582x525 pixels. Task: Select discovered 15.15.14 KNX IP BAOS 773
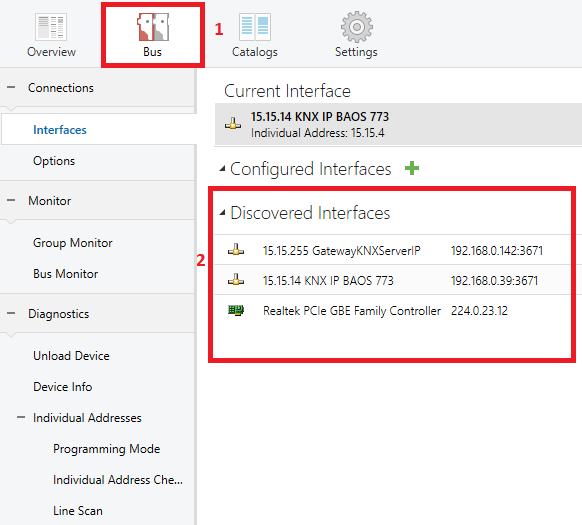click(x=328, y=281)
